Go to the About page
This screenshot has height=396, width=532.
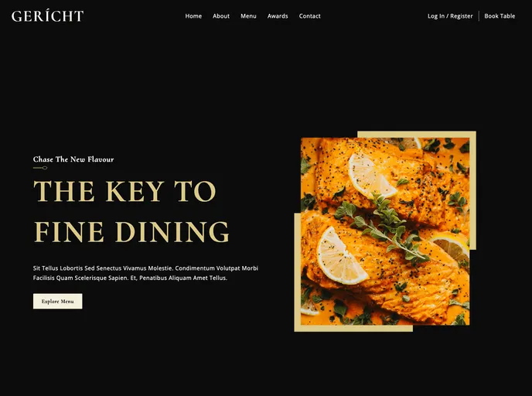tap(221, 16)
